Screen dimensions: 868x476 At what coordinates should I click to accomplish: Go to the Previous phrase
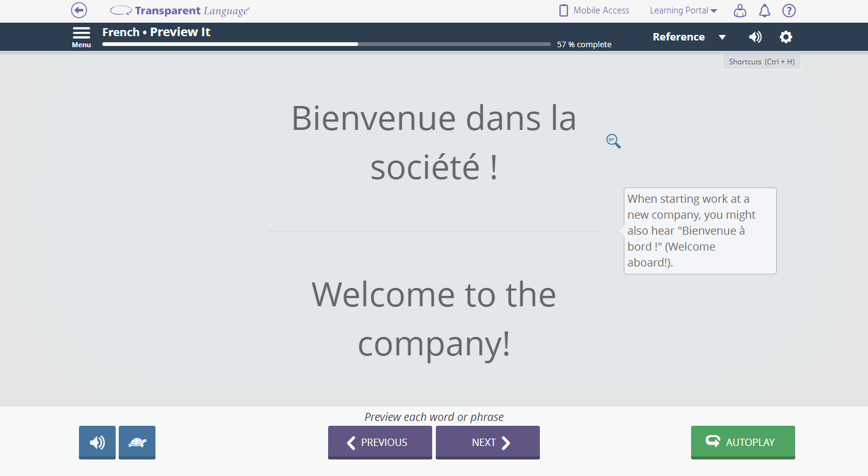pyautogui.click(x=380, y=442)
